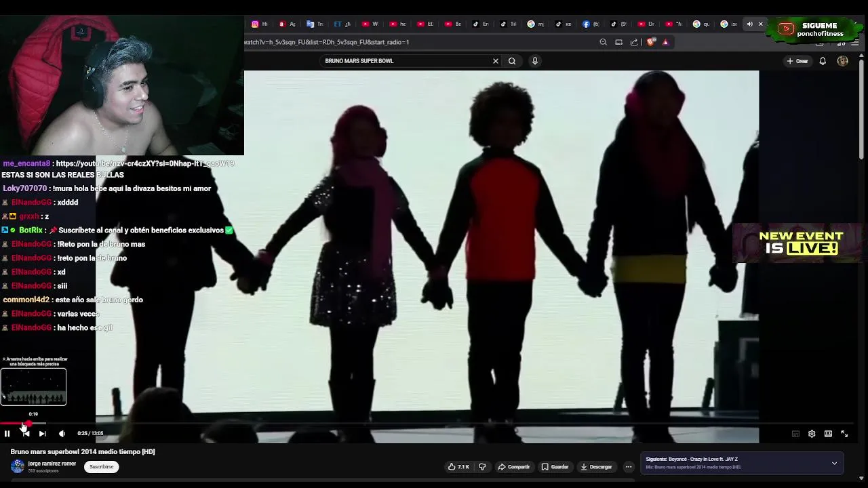This screenshot has width=868, height=488.
Task: Open jorge ramirez romer channel avatar
Action: [x=18, y=466]
